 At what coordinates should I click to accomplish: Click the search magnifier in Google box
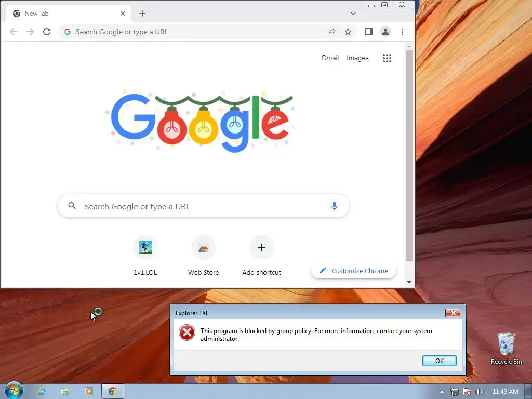pyautogui.click(x=72, y=205)
